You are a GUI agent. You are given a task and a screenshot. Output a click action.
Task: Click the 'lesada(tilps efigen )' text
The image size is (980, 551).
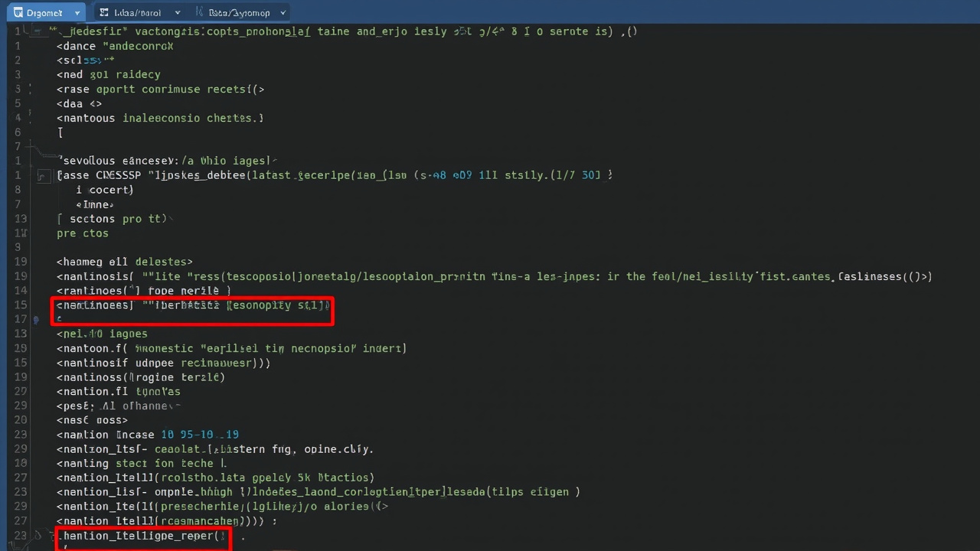[513, 492]
